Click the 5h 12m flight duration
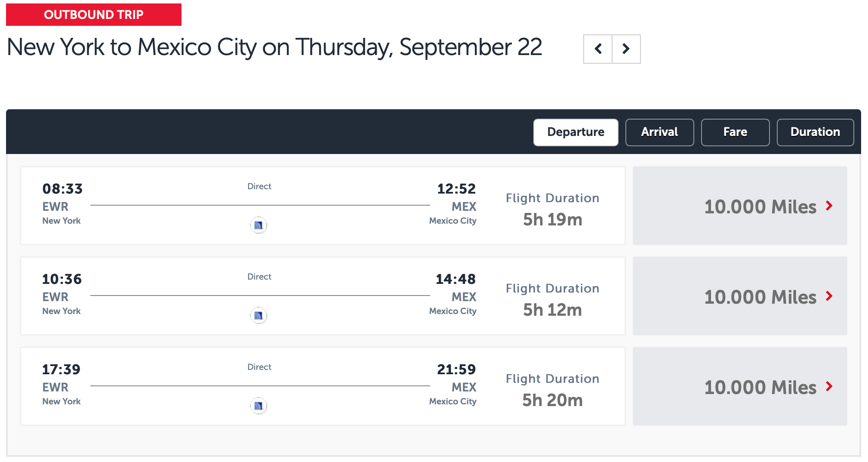Image resolution: width=868 pixels, height=462 pixels. [552, 310]
